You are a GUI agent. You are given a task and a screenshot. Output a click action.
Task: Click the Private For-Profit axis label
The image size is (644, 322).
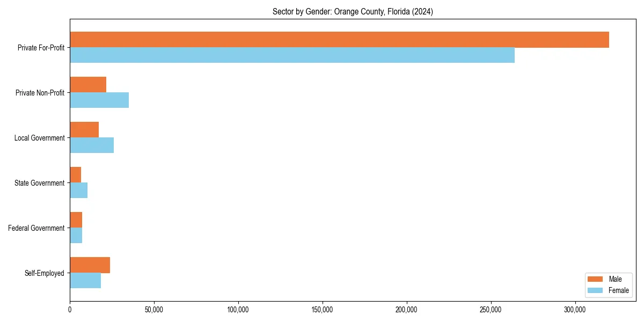tap(41, 48)
